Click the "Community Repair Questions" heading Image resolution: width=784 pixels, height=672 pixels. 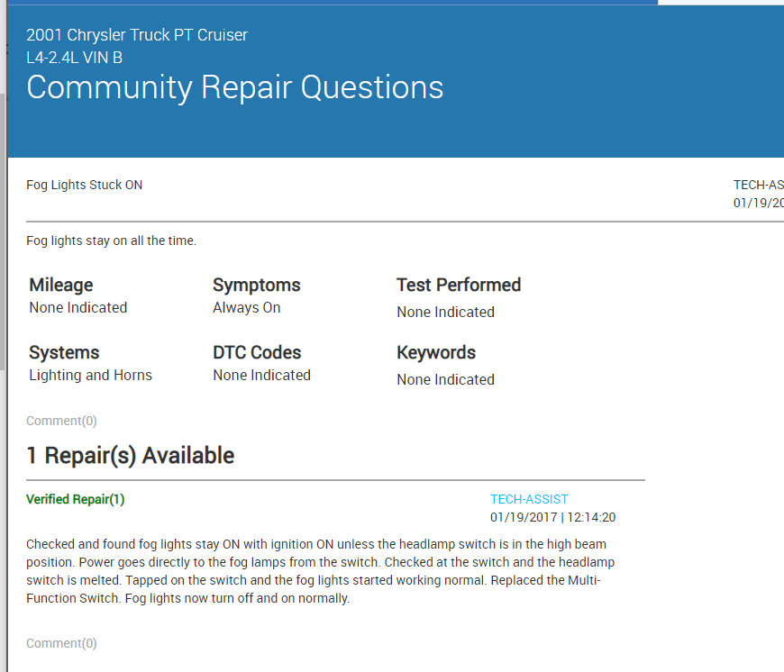coord(235,87)
